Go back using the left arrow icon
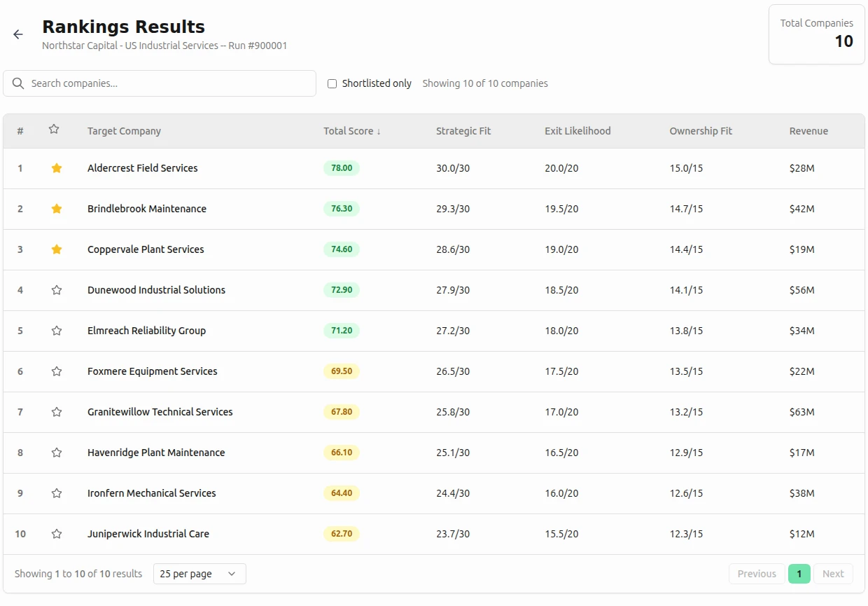The image size is (868, 606). pos(18,34)
